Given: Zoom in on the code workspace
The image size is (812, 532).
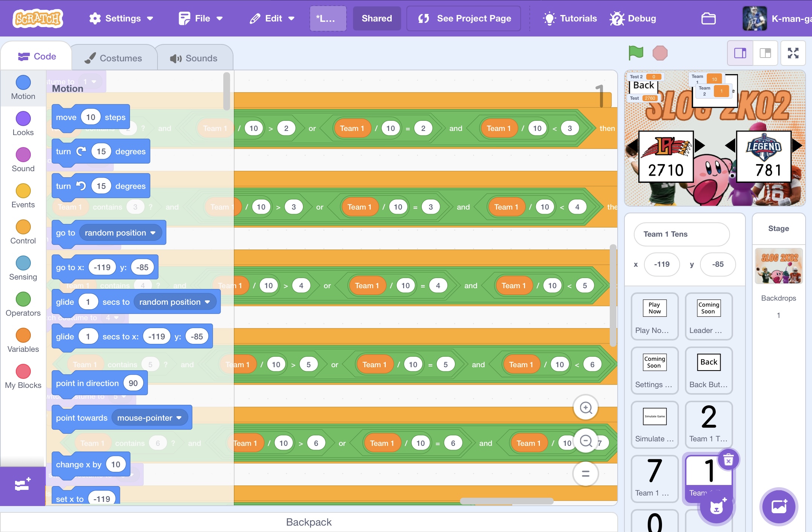Looking at the screenshot, I should point(586,408).
